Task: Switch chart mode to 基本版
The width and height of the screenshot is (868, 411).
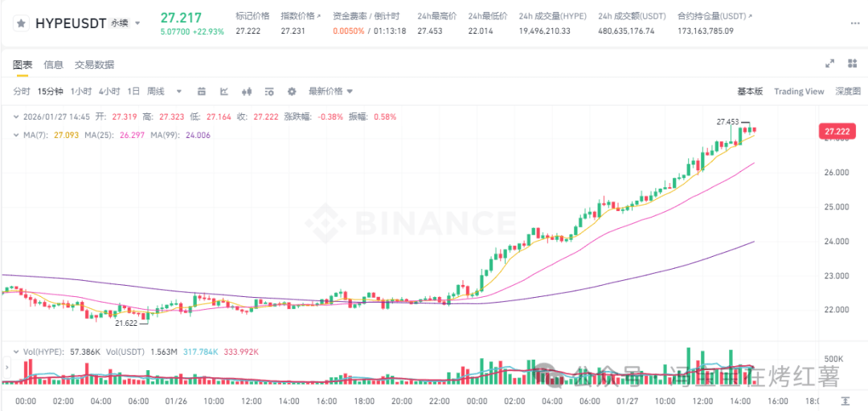Action: [750, 92]
